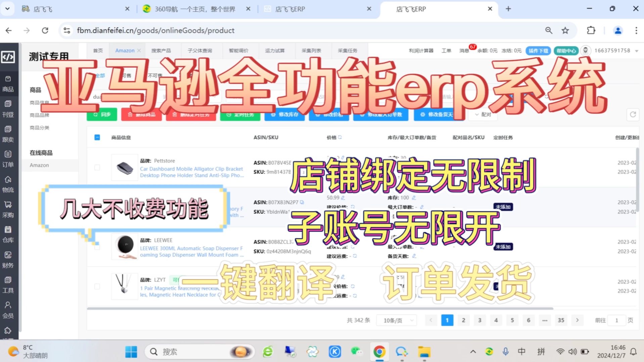
Task: Edit price 50.99 pencil icon
Action: pyautogui.click(x=343, y=198)
